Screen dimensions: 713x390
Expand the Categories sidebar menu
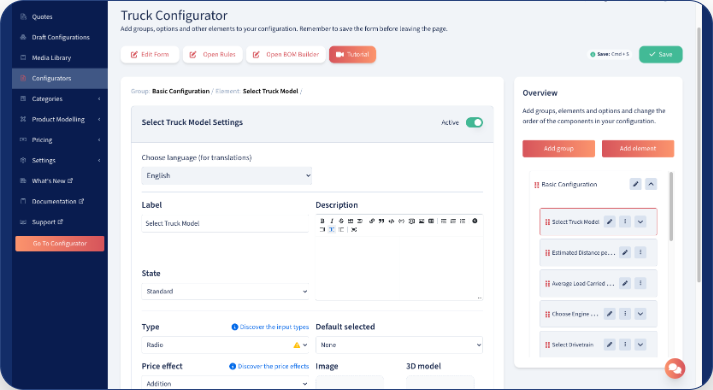[x=60, y=99]
